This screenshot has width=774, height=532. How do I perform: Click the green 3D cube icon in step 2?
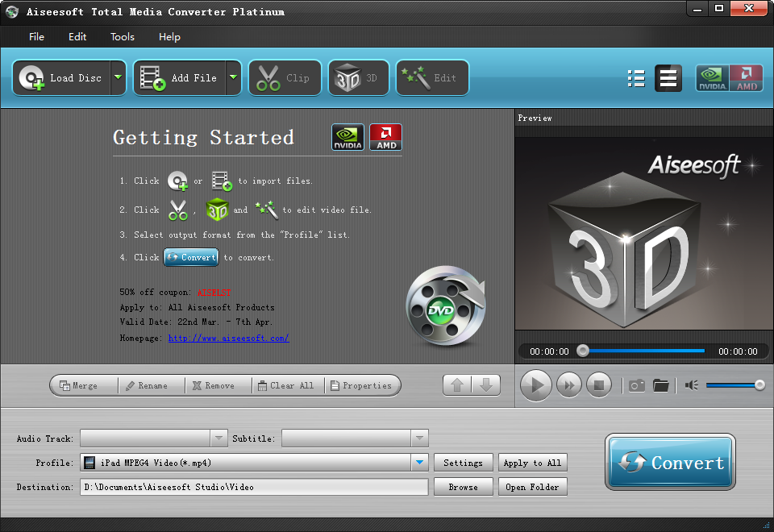coord(217,210)
